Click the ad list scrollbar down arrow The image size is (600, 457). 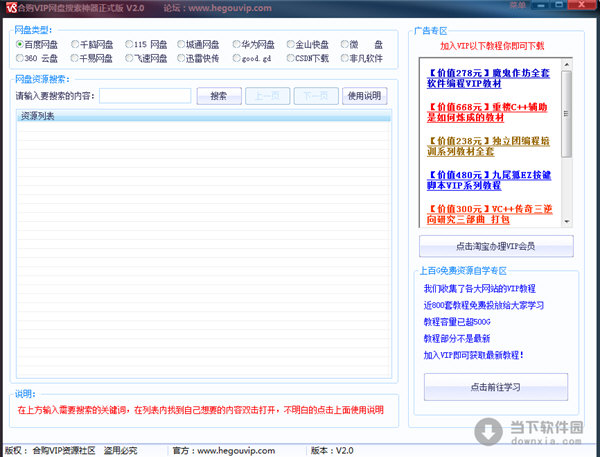(567, 223)
